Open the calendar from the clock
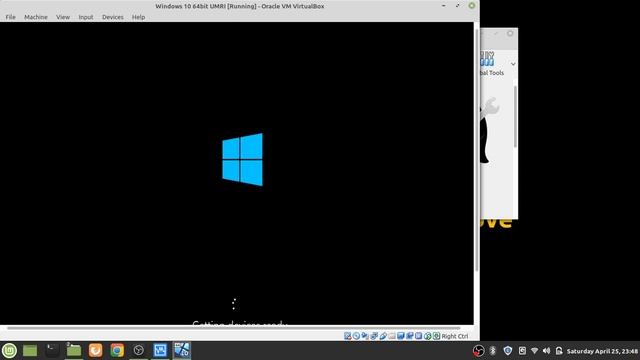This screenshot has height=360, width=640. click(x=602, y=351)
